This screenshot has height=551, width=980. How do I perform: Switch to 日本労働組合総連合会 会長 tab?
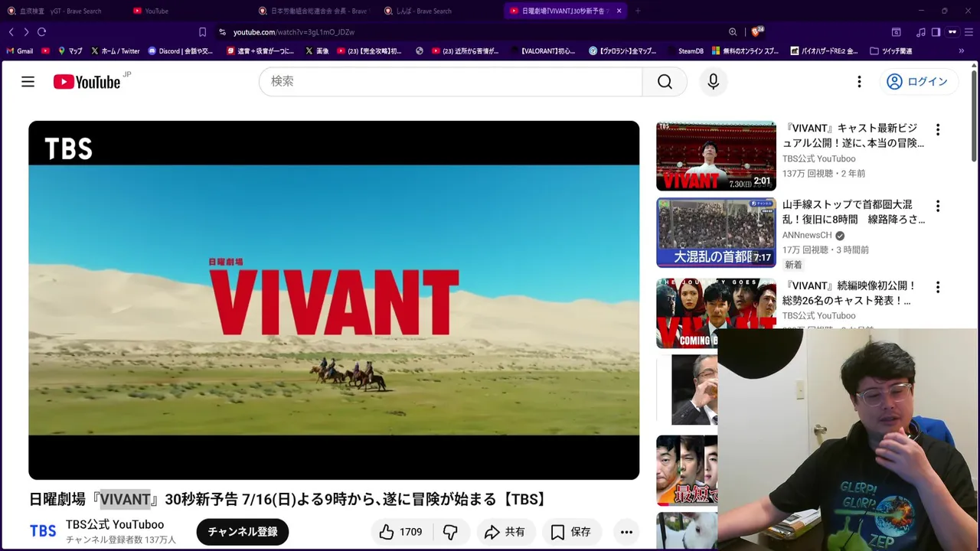point(314,11)
